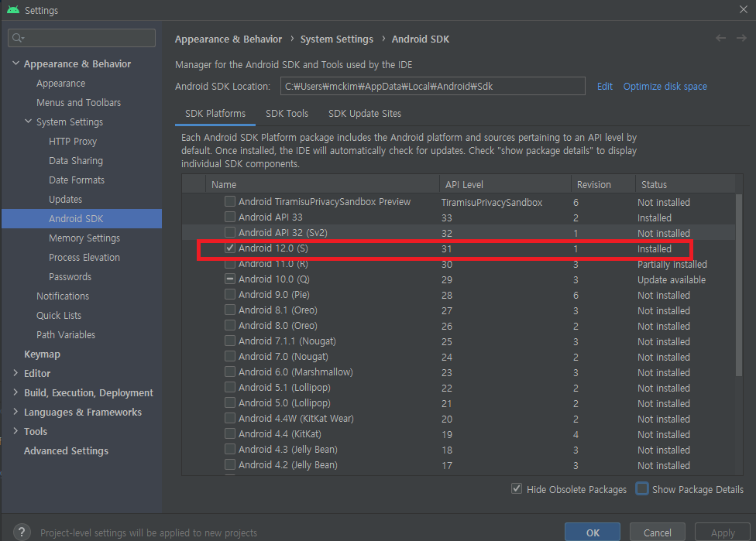The height and width of the screenshot is (541, 756).
Task: Click 'Android 5.0 (Lollipop)' row name
Action: [284, 402]
